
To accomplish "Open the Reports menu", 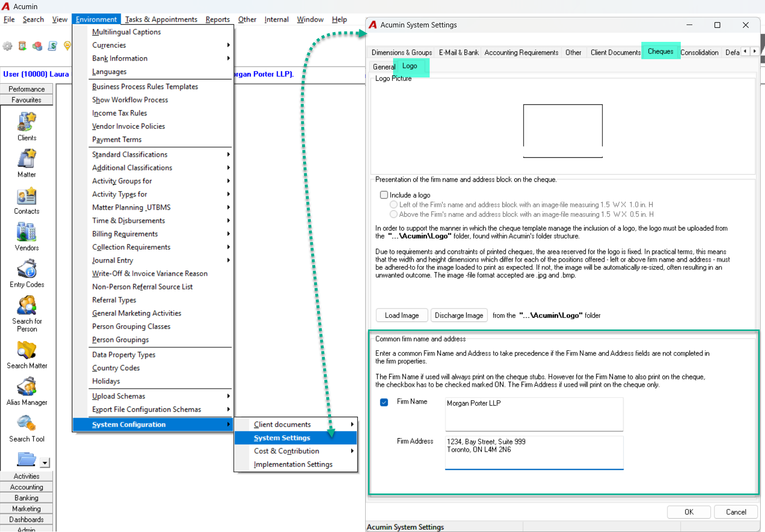I will click(217, 19).
